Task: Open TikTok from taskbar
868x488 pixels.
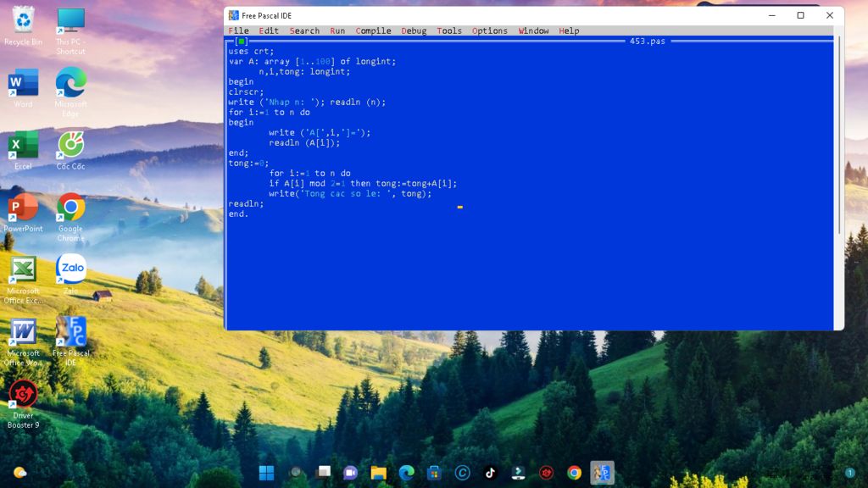Action: (491, 473)
